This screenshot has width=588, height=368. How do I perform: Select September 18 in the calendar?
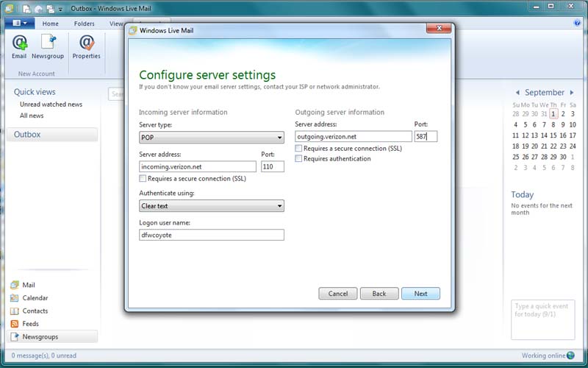[516, 146]
